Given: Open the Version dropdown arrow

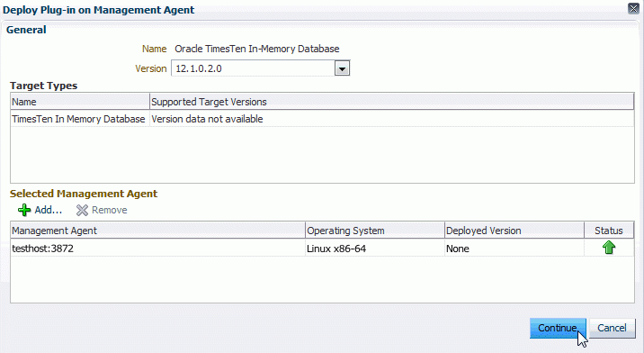Looking at the screenshot, I should tap(342, 68).
